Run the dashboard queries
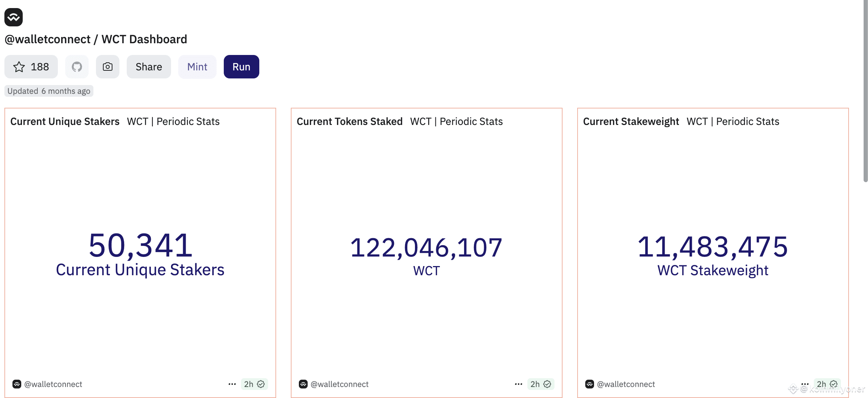This screenshot has width=868, height=398. [241, 67]
